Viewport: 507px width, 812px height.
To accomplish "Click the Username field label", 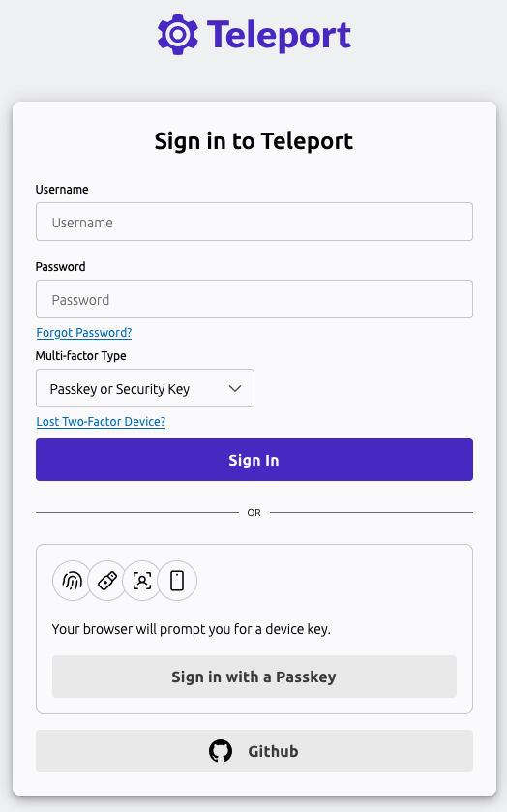I will (62, 190).
